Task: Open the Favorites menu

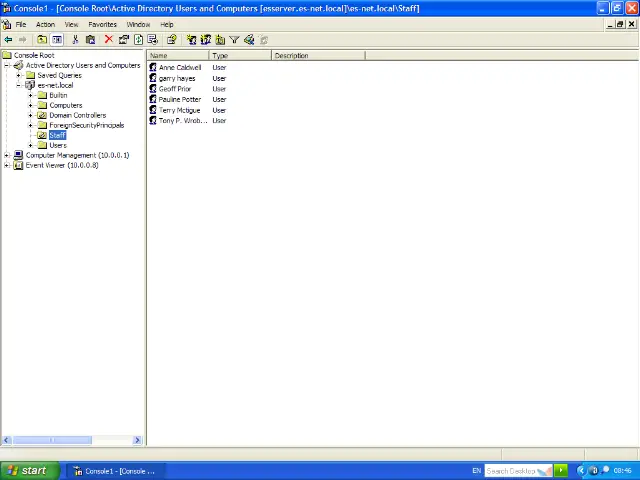Action: [x=102, y=24]
